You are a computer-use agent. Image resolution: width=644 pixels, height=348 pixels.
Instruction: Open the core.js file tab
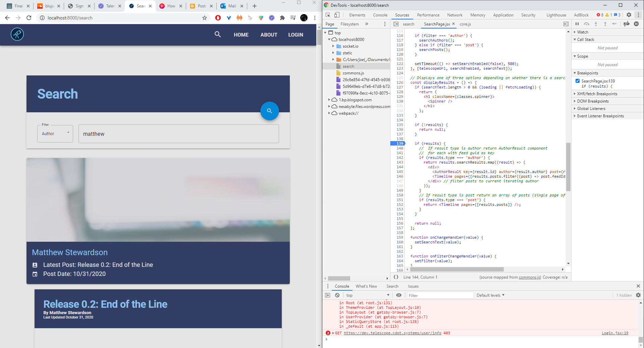click(465, 24)
